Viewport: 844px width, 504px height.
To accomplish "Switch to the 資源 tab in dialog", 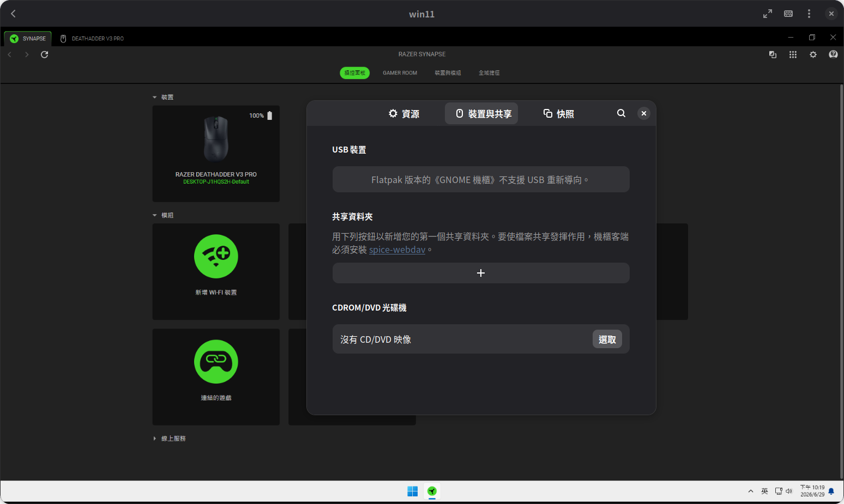I will pyautogui.click(x=404, y=113).
